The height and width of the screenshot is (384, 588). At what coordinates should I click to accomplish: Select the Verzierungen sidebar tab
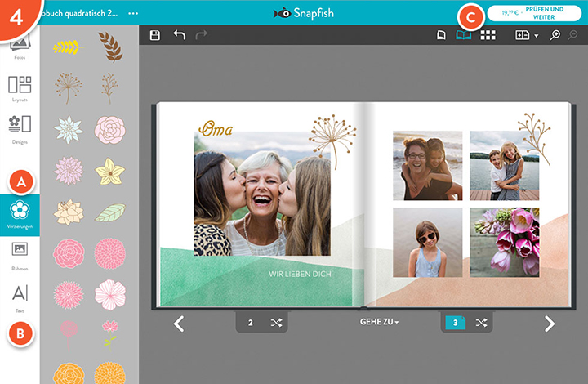point(20,215)
